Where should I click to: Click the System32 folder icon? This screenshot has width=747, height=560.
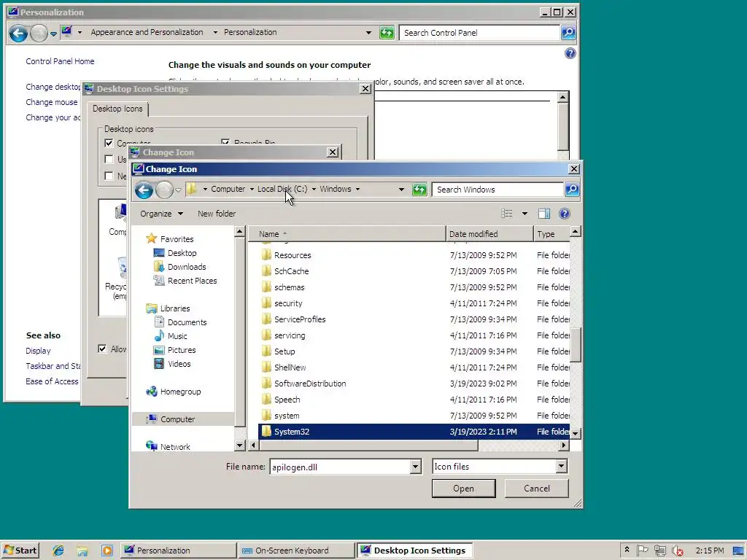click(x=266, y=432)
